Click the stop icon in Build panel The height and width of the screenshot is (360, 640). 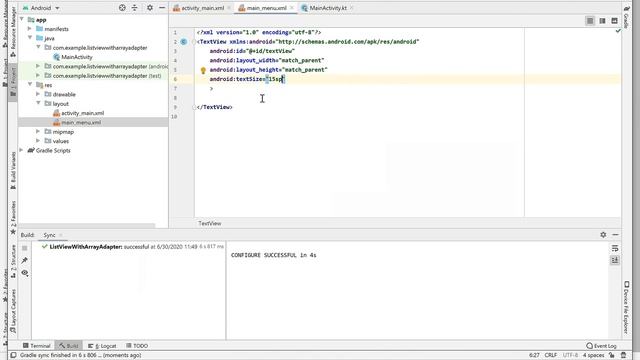click(x=25, y=248)
